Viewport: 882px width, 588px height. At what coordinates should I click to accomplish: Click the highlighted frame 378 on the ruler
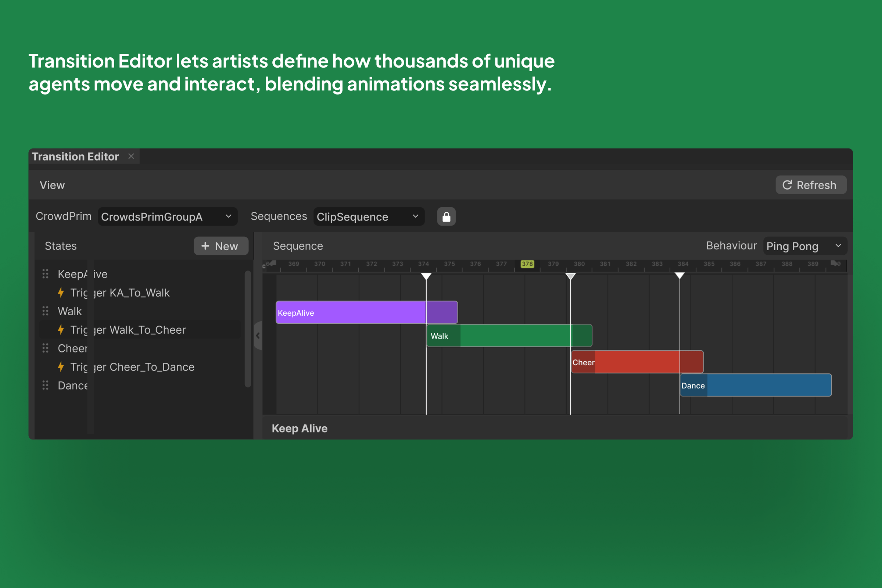527,263
